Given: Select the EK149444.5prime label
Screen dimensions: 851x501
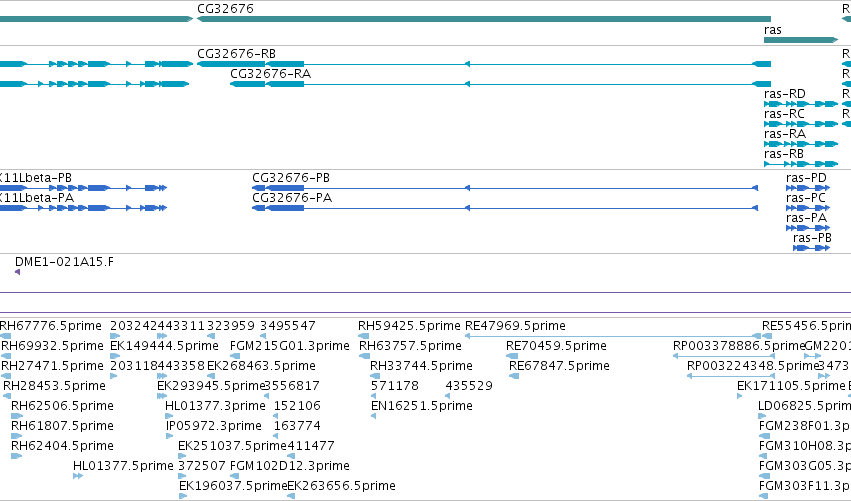Looking at the screenshot, I should click(164, 346).
